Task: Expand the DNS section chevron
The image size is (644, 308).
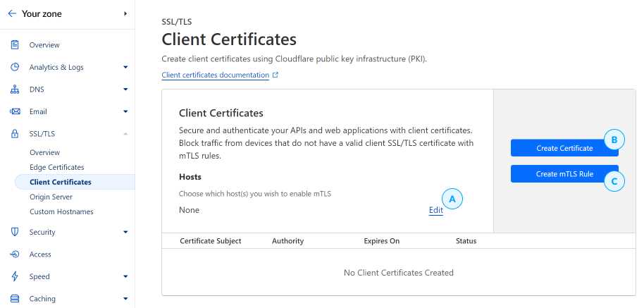Action: [125, 89]
